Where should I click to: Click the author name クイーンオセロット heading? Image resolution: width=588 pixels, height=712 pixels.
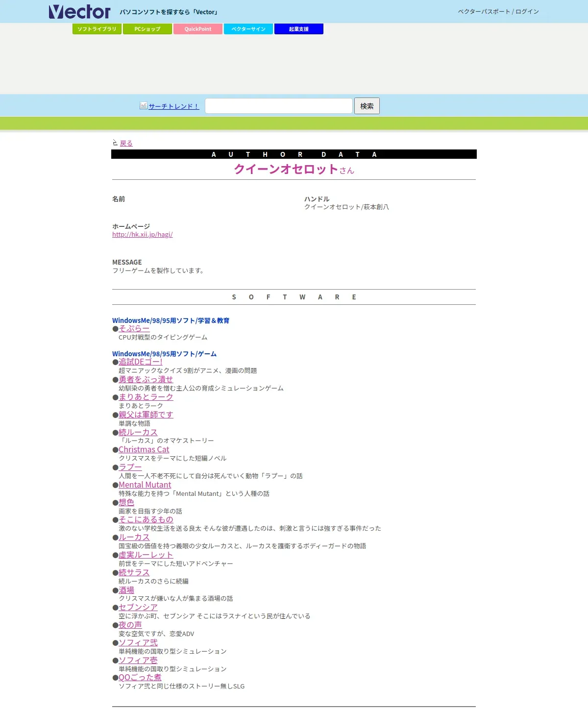[286, 169]
